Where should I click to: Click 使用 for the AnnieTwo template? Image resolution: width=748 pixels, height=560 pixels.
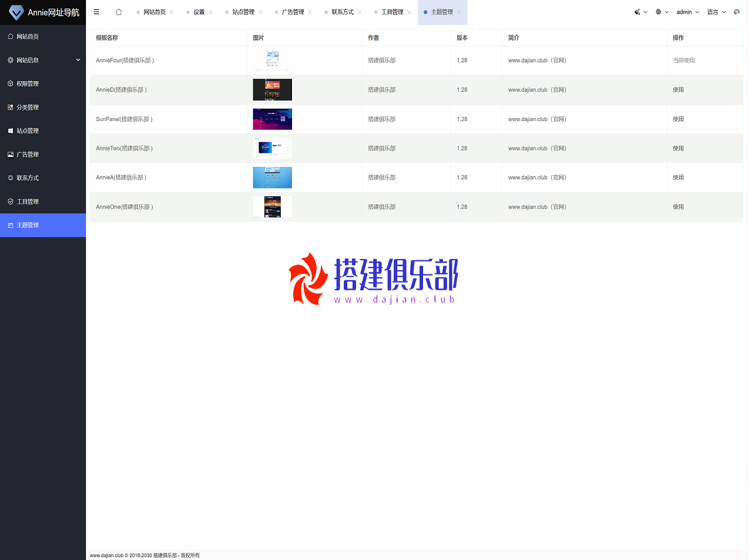coord(678,149)
